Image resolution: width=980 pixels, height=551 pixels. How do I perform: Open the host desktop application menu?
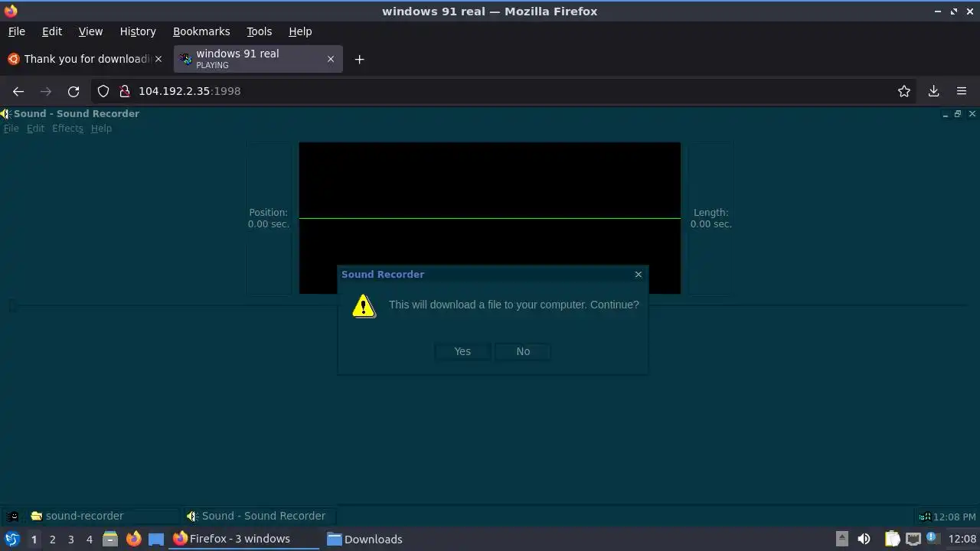(11, 539)
